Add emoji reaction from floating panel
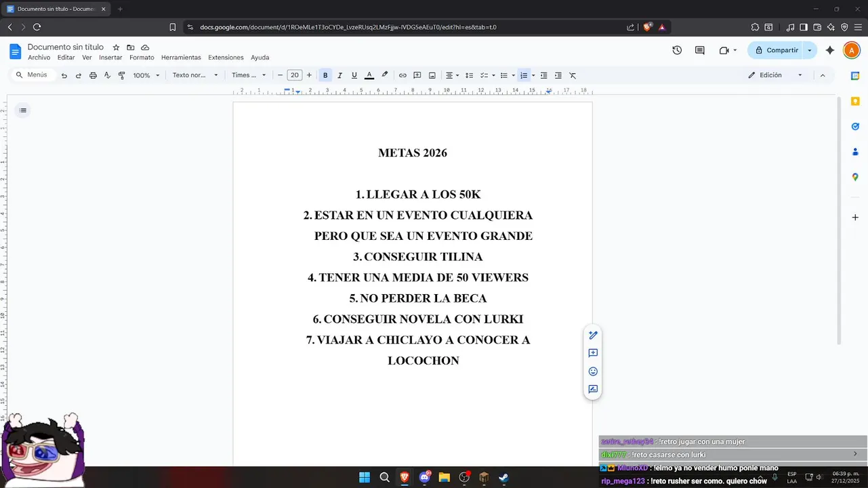Viewport: 868px width, 488px height. click(x=593, y=371)
